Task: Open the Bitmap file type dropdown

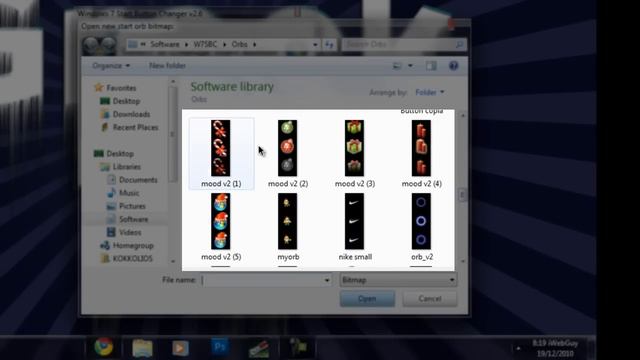Action: 398,280
